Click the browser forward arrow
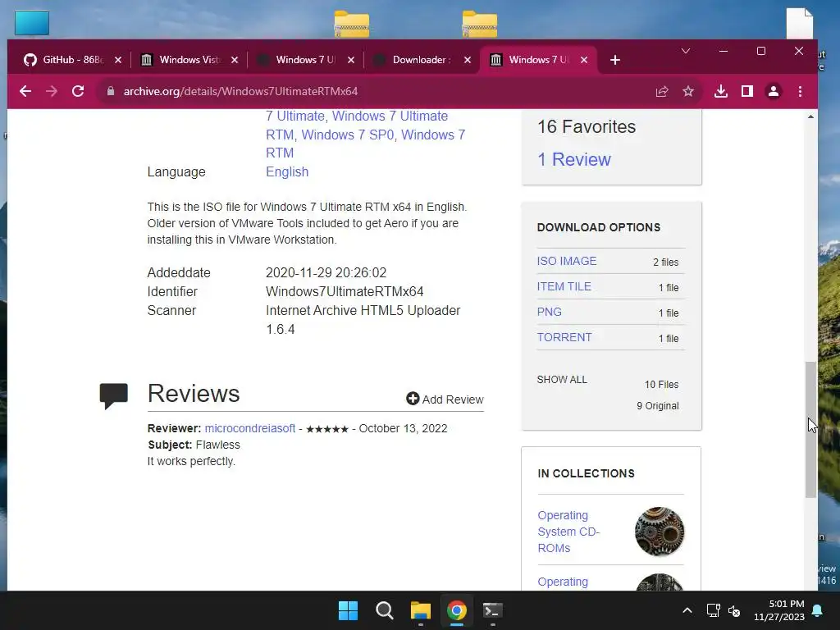Image resolution: width=840 pixels, height=630 pixels. point(52,91)
